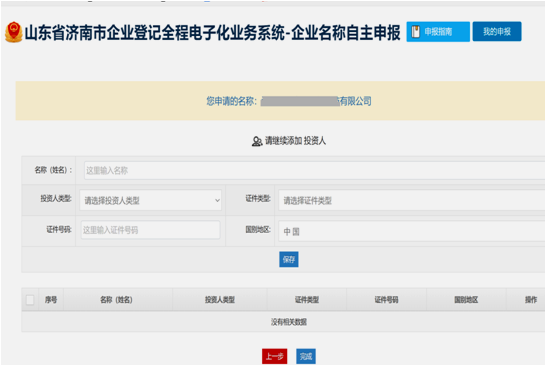Click the page title 企业名称自主申报
This screenshot has height=366, width=546.
(x=346, y=33)
